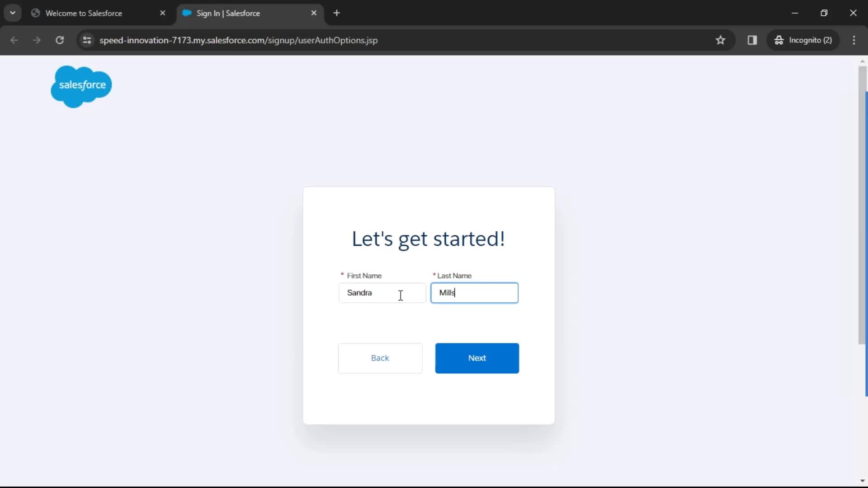Viewport: 868px width, 488px height.
Task: View site information icon in address bar
Action: 87,40
